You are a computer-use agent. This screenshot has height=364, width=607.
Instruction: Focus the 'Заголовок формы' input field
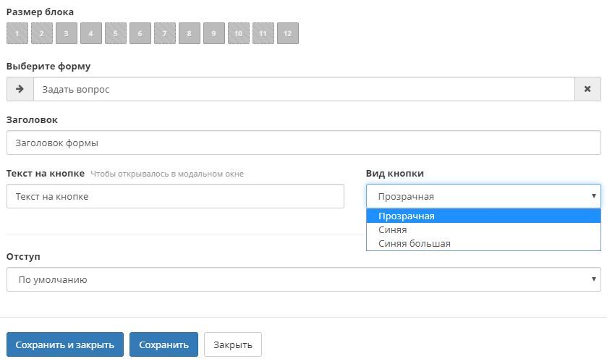coord(303,143)
